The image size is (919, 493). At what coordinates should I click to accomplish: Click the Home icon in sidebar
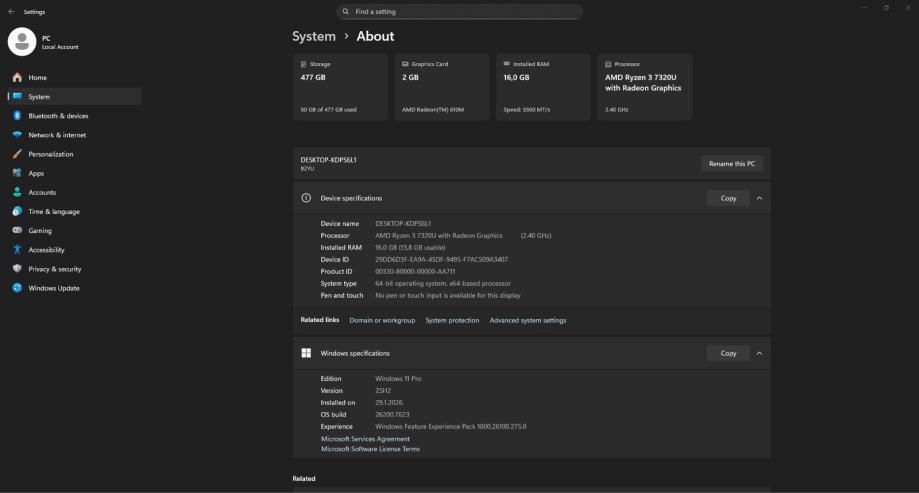coord(17,77)
